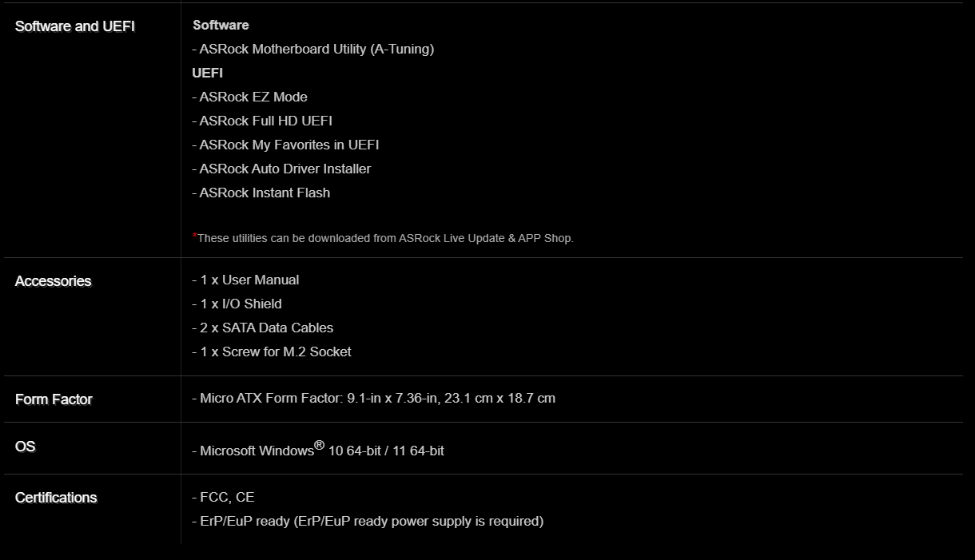
Task: Select the ASRock Full HD UEFI line
Action: (x=262, y=121)
